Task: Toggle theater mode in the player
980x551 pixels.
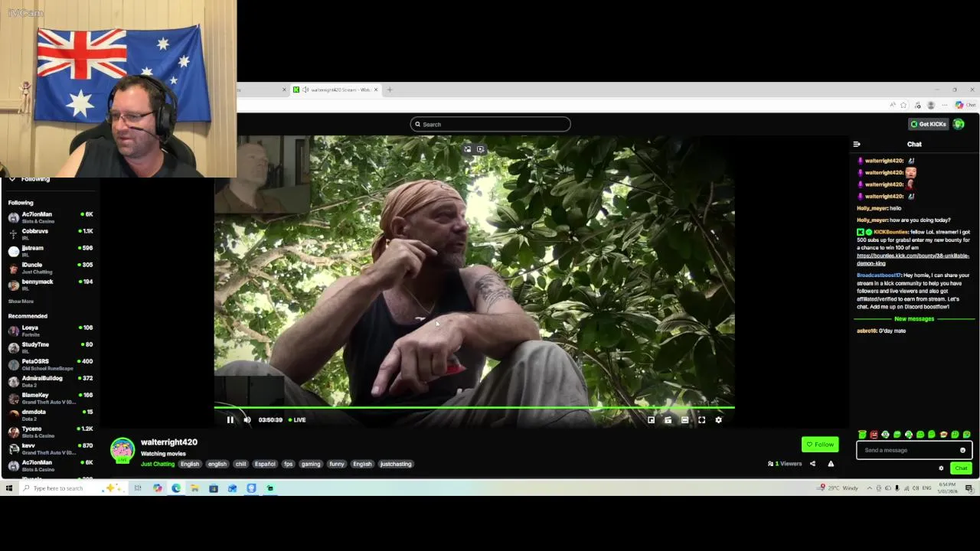Action: 684,419
